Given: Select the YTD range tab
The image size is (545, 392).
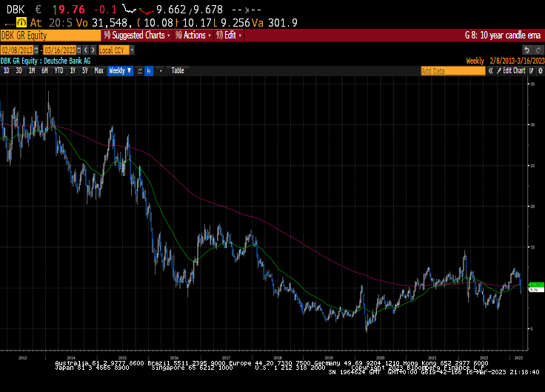Looking at the screenshot, I should click(58, 71).
